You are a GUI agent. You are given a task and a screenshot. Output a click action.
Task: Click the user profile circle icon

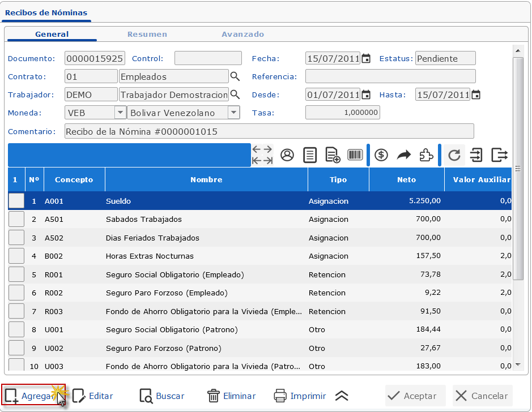click(287, 155)
